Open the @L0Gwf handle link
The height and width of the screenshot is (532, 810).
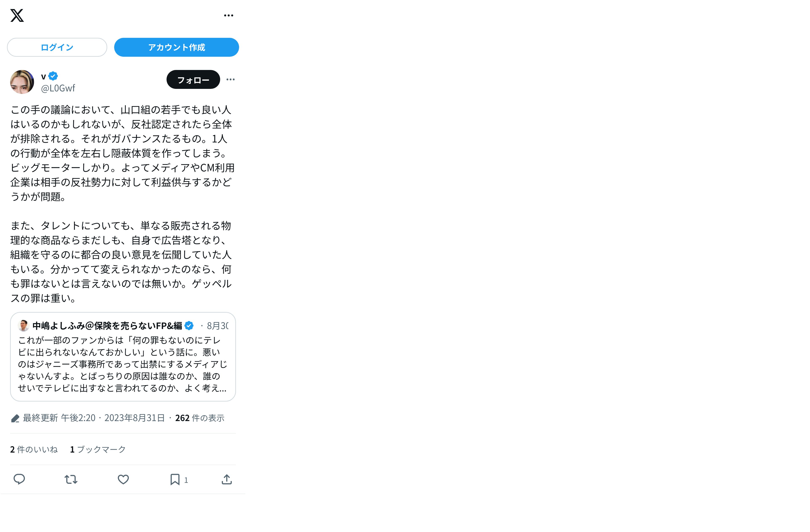[58, 88]
